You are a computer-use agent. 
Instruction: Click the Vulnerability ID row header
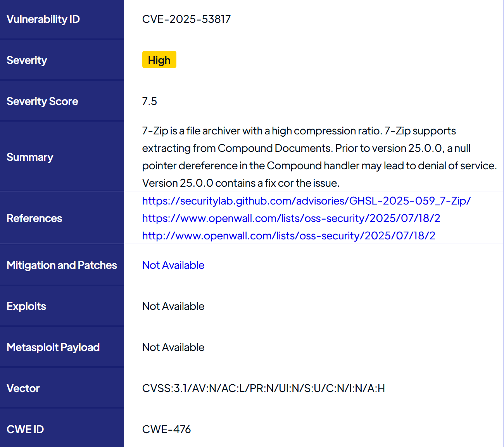[62, 19]
